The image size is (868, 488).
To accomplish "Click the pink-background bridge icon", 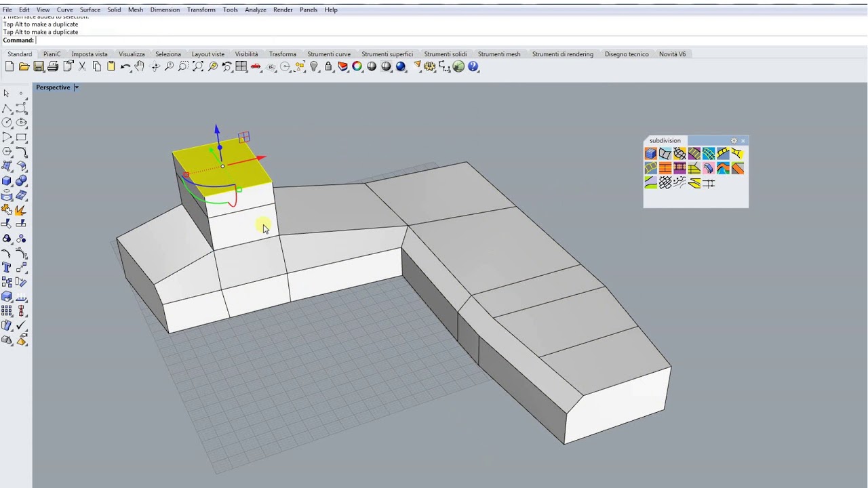I will click(709, 168).
